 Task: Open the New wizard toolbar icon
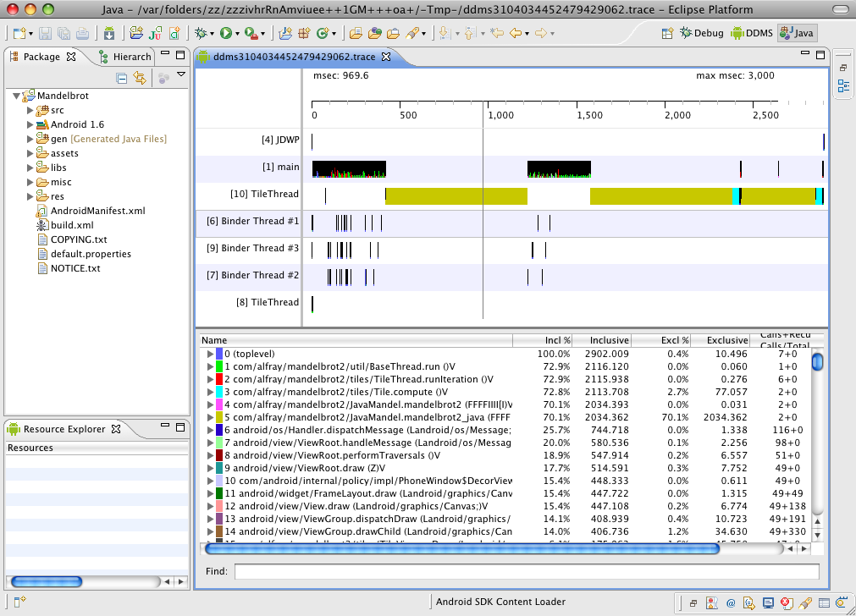coord(19,34)
